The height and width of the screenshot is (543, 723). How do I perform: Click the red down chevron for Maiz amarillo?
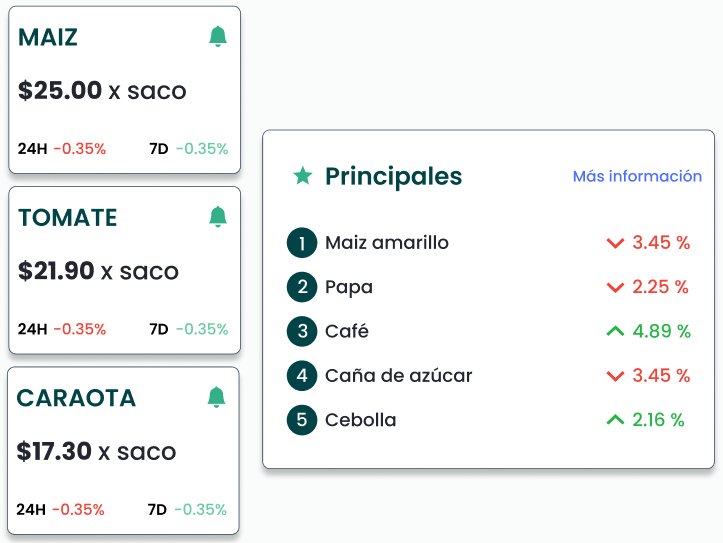(x=615, y=243)
